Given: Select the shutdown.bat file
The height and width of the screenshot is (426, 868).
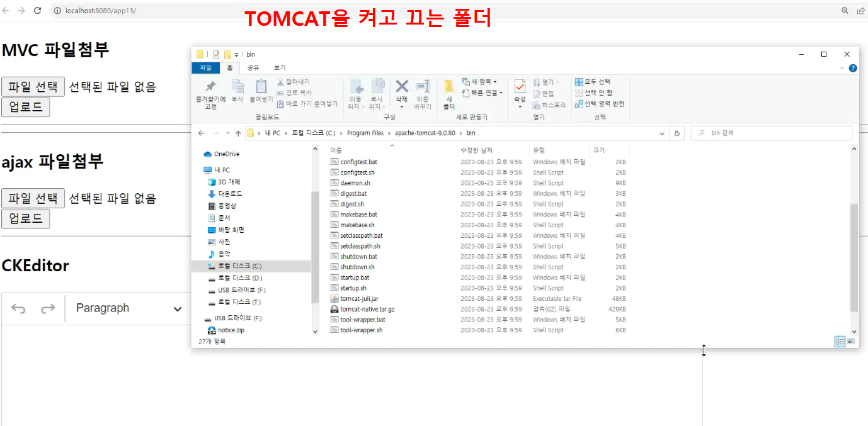Looking at the screenshot, I should (358, 257).
